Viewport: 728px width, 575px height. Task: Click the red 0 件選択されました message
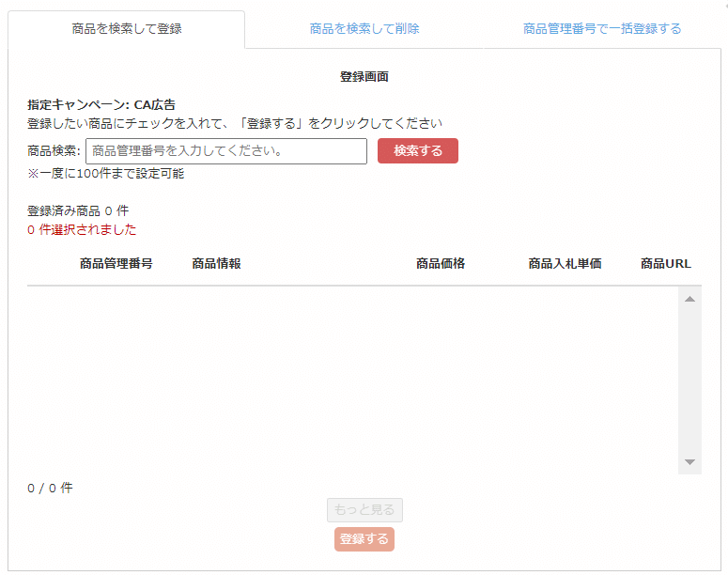82,229
